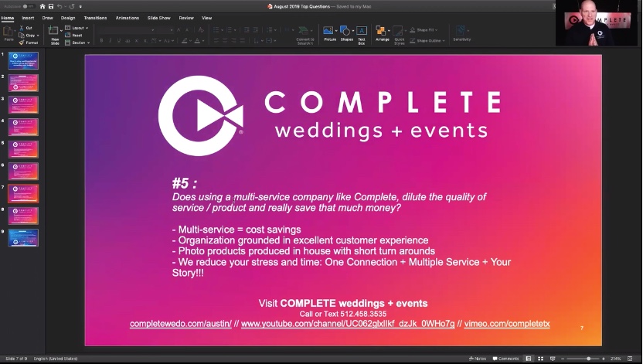Click the '#5 :' heading text
The height and width of the screenshot is (364, 643).
185,183
